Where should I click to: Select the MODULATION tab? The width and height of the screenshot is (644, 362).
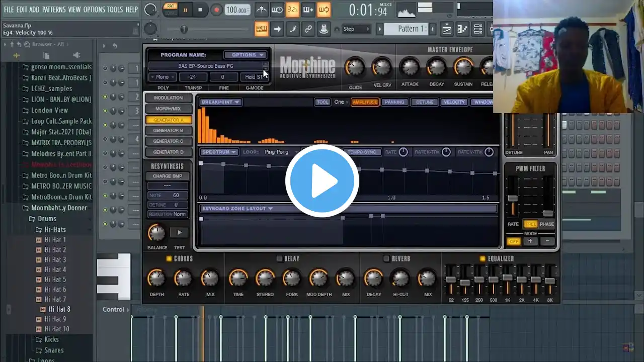tap(169, 98)
